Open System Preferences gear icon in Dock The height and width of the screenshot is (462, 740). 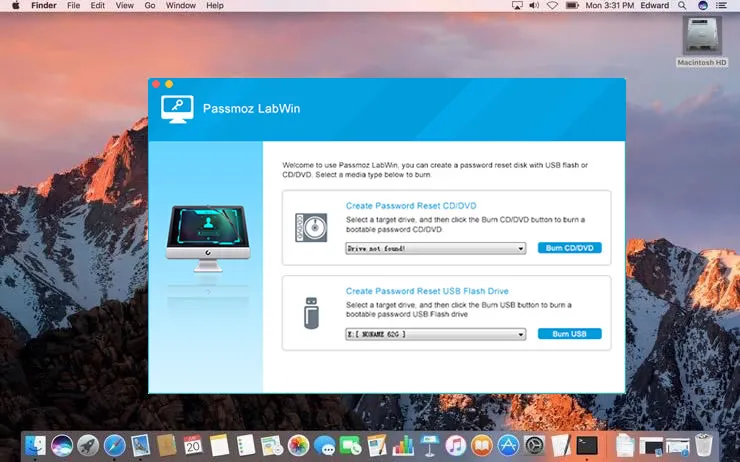[535, 445]
